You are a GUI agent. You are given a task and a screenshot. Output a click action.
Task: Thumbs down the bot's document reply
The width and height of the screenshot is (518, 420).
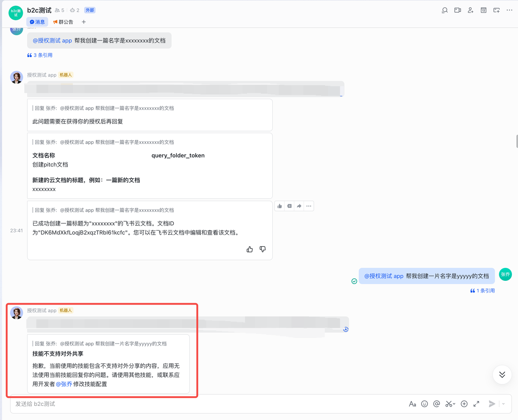pyautogui.click(x=263, y=249)
